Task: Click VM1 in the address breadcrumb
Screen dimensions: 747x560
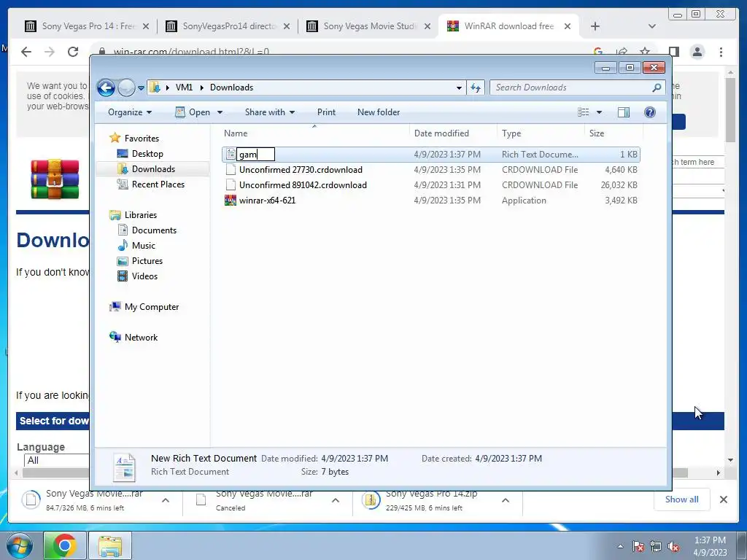Action: pyautogui.click(x=184, y=87)
